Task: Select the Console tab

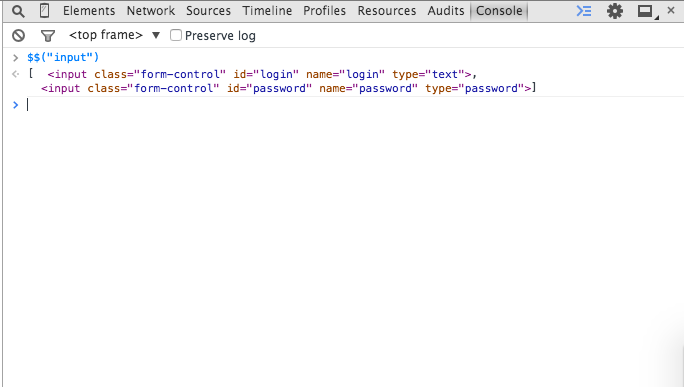Action: tap(499, 10)
